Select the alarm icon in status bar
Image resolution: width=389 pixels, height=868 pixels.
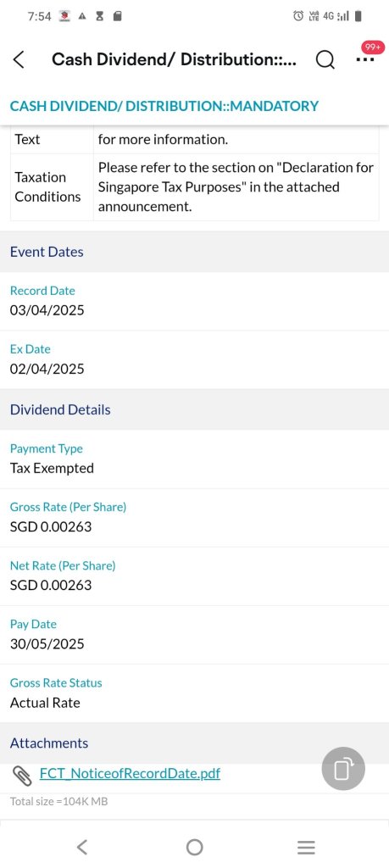click(x=298, y=16)
